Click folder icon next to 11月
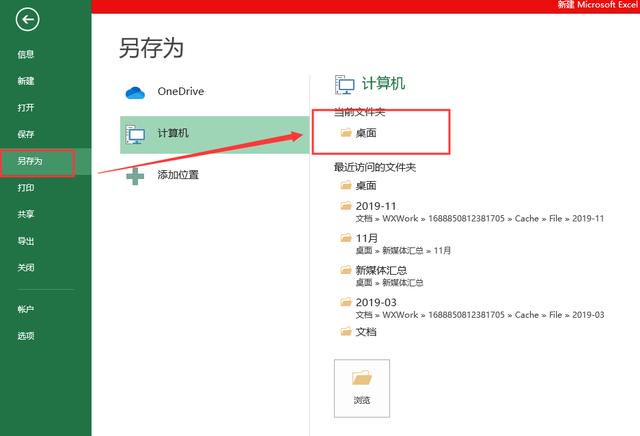Screen dimensions: 640x436 point(346,237)
